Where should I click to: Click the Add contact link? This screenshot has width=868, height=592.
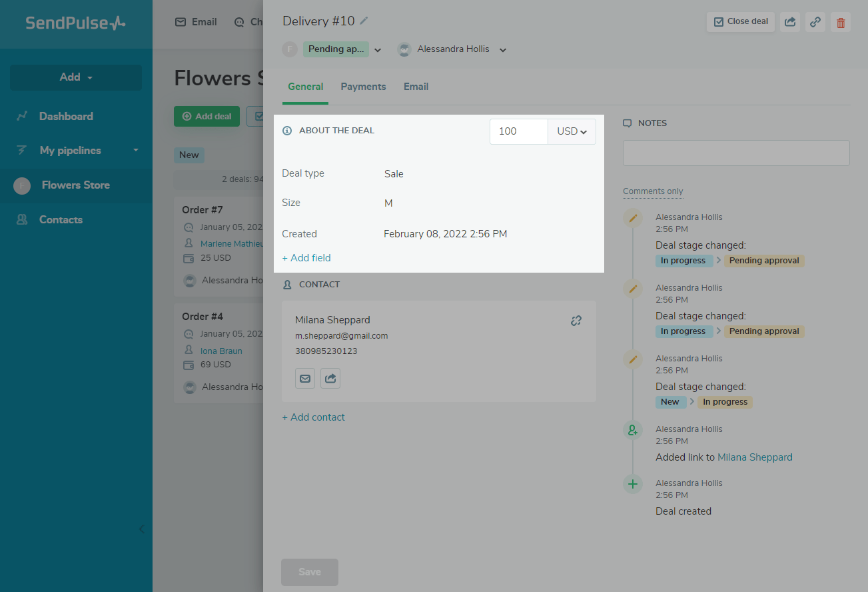coord(313,417)
